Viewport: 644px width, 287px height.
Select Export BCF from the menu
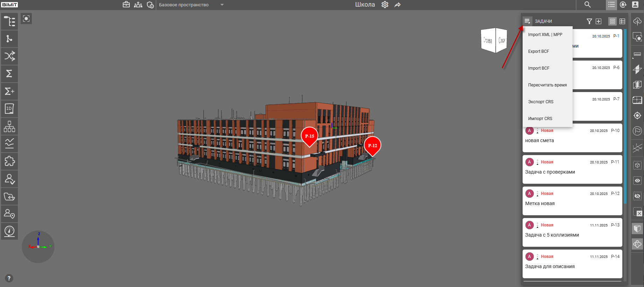tap(539, 51)
